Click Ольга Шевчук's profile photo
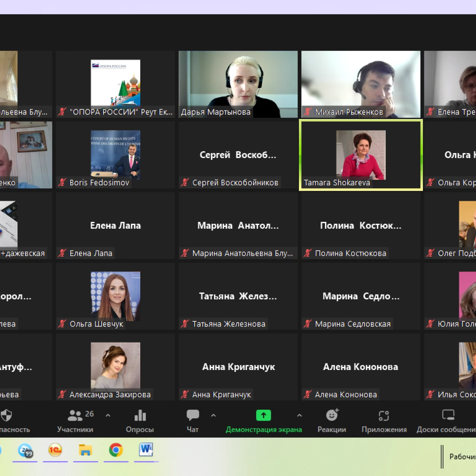This screenshot has height=476, width=476. [116, 296]
